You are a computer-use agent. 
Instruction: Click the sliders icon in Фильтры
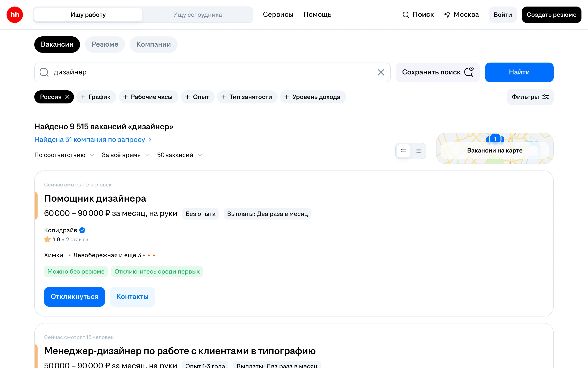tap(545, 97)
